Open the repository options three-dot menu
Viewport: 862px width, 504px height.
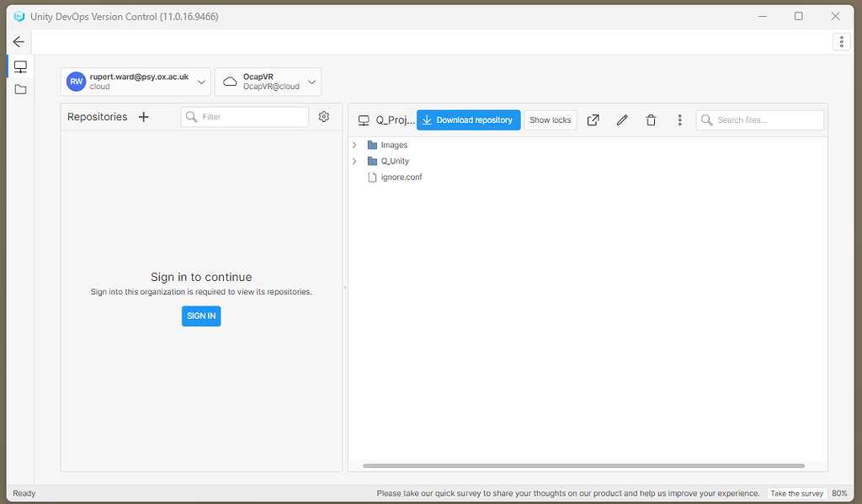point(679,119)
